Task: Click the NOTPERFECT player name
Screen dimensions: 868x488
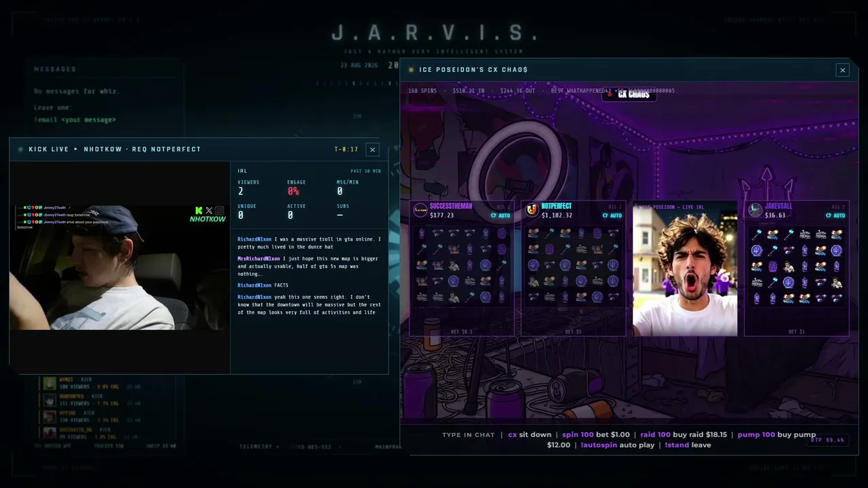Action: click(557, 206)
